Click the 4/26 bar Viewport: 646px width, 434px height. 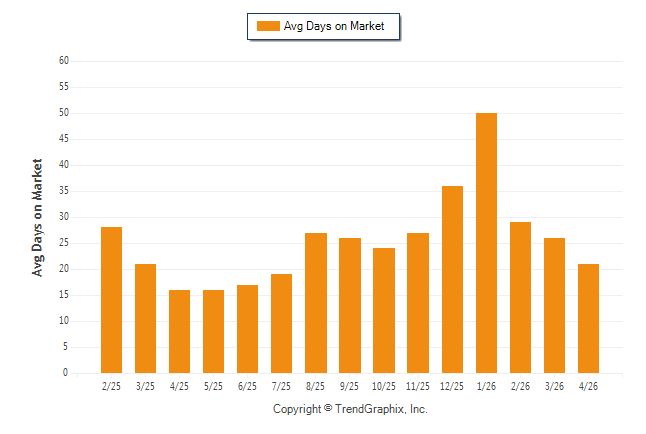pos(588,319)
